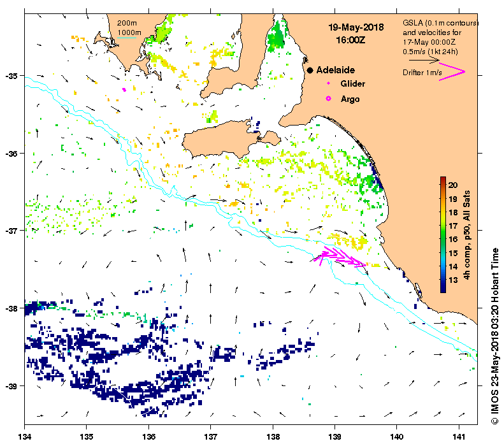Click the -36 latitude axis label
Image resolution: width=504 pixels, height=446 pixels.
click(x=11, y=154)
